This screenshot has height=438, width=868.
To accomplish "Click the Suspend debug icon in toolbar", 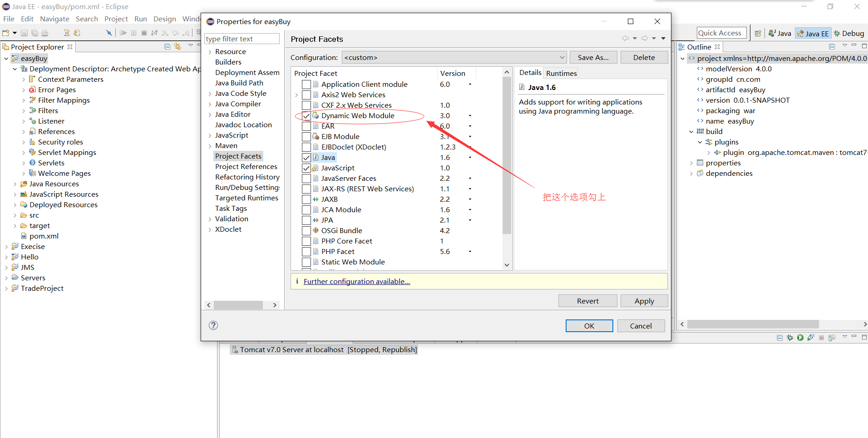I will click(133, 33).
